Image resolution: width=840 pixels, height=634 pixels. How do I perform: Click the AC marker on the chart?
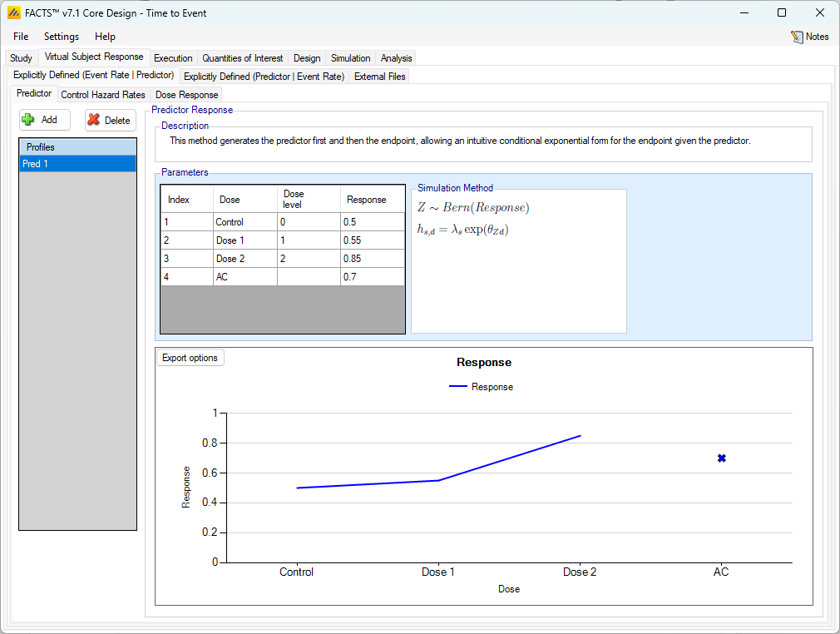tap(721, 458)
